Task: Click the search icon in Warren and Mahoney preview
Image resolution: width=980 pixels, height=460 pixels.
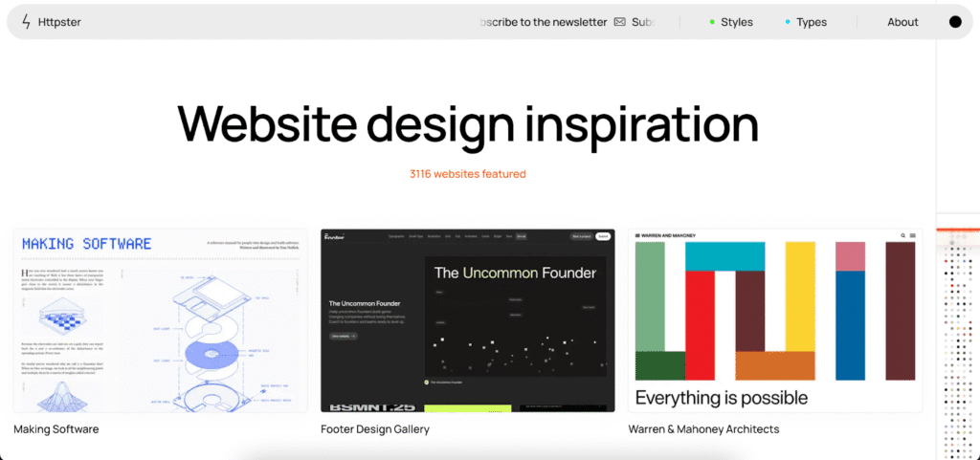Action: tap(902, 235)
